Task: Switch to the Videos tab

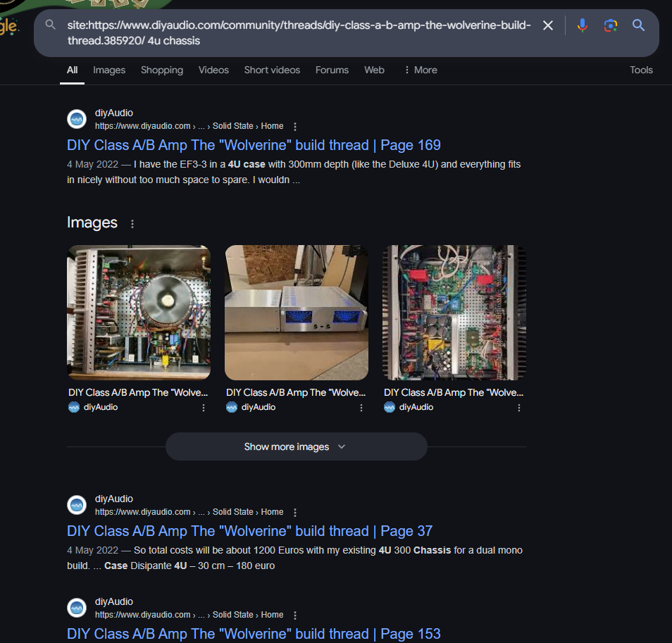Action: [213, 70]
